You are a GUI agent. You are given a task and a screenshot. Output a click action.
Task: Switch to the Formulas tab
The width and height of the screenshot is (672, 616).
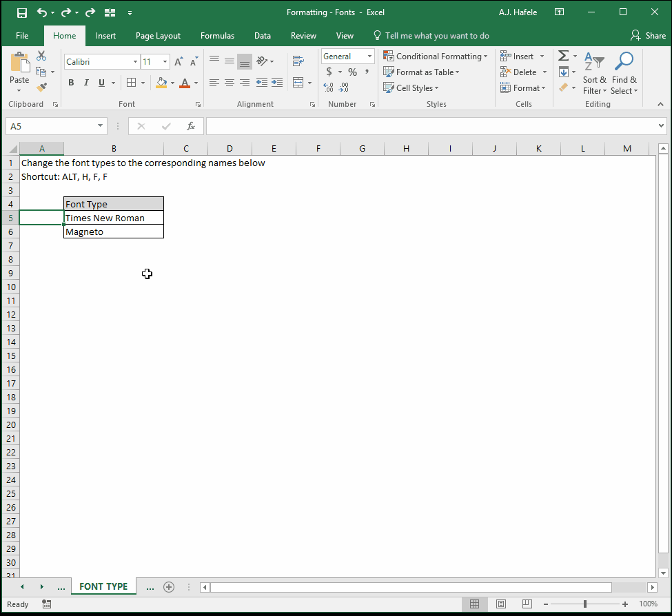point(217,36)
